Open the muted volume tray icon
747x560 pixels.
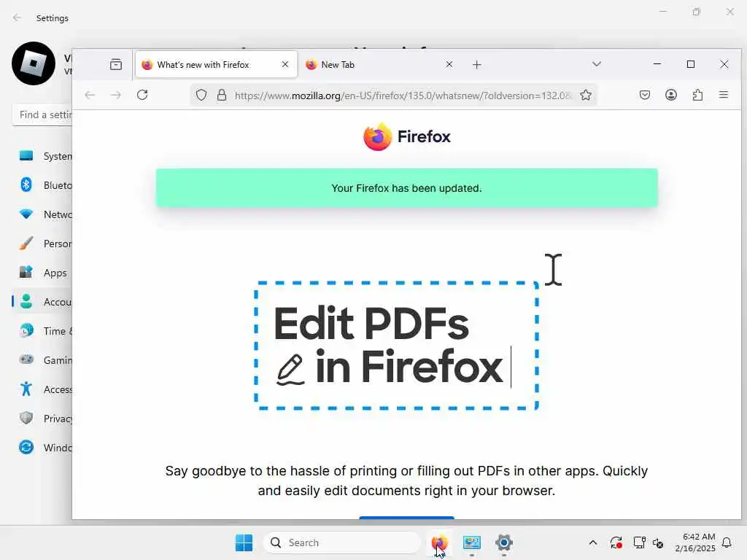[658, 542]
